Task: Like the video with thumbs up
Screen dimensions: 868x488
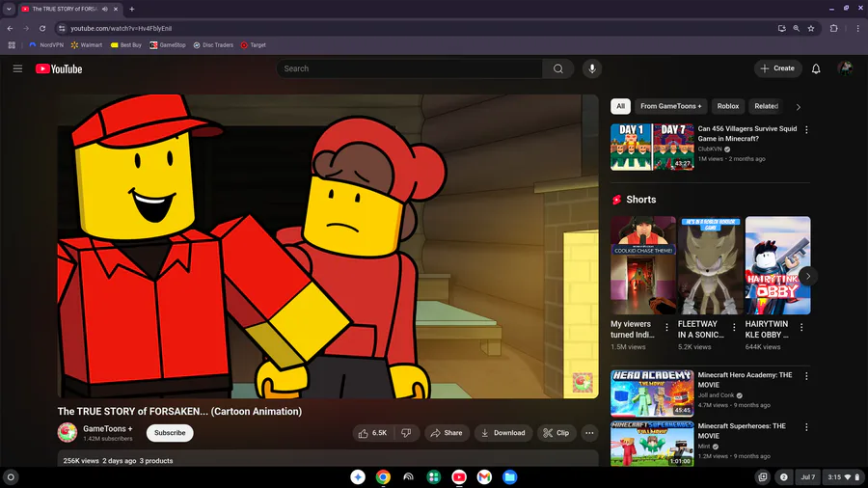Action: pos(373,433)
